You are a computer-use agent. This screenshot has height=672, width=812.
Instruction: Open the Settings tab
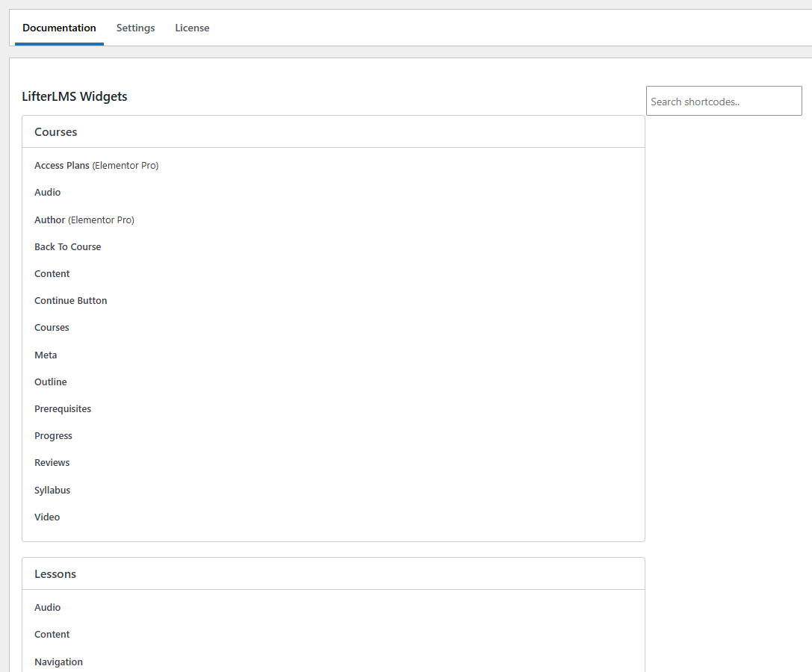point(135,28)
